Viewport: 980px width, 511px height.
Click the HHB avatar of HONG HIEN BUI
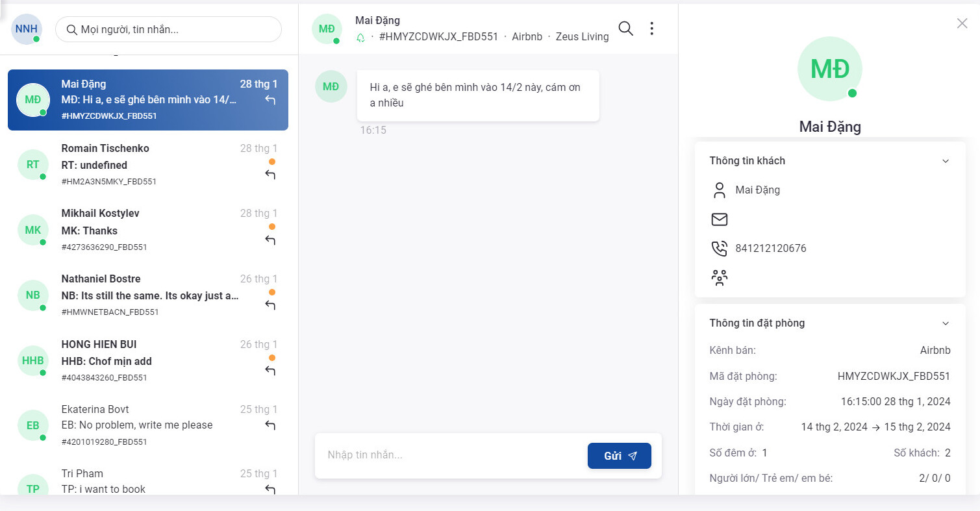(33, 360)
